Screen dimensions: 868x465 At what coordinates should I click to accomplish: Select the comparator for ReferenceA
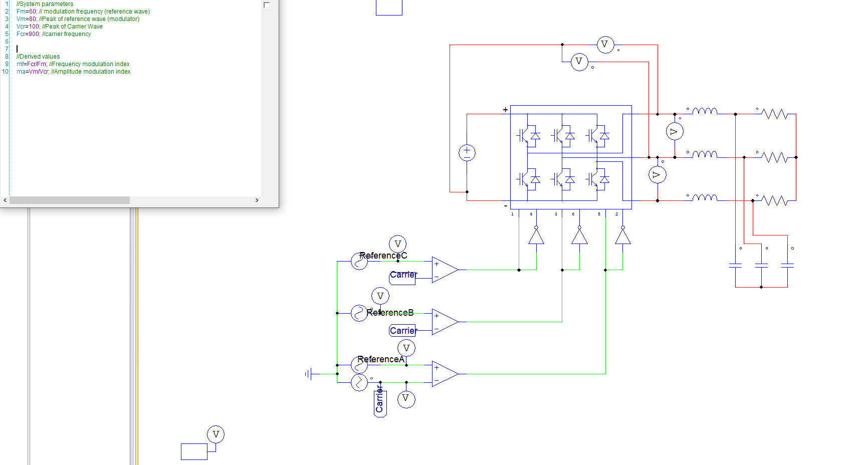tap(445, 374)
